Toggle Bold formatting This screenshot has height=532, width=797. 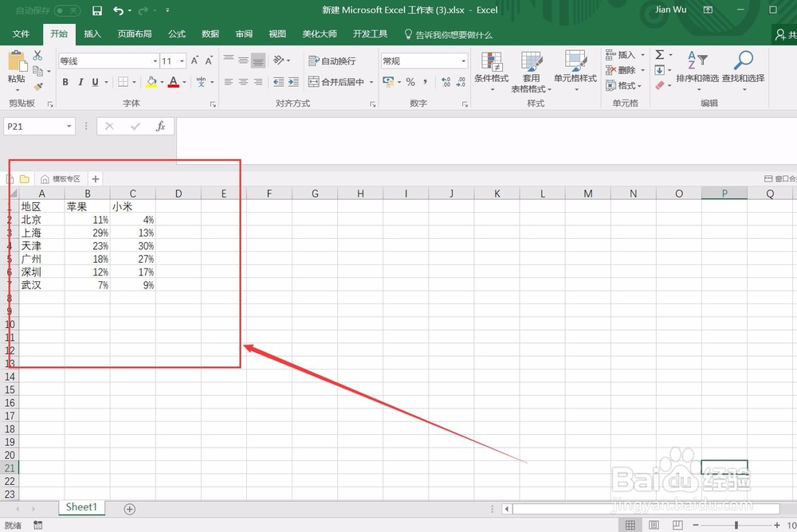tap(65, 82)
